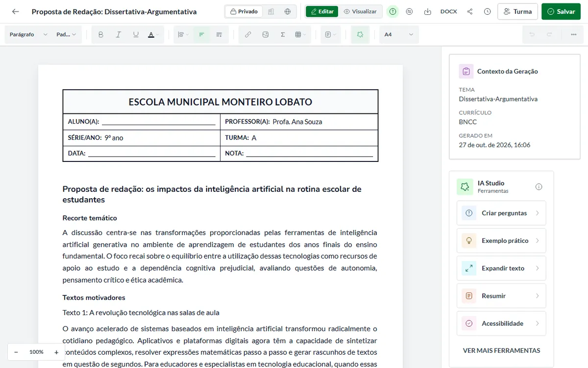Image resolution: width=588 pixels, height=368 pixels.
Task: Open the Resumir tool
Action: [501, 296]
